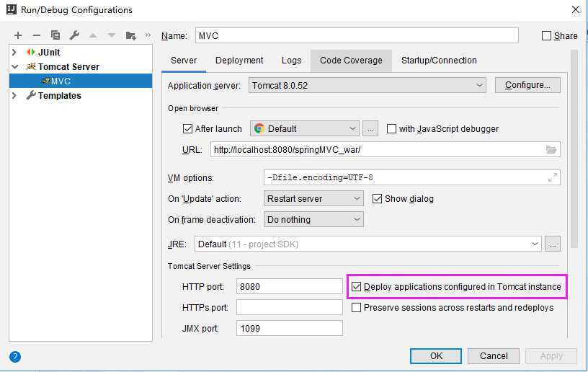This screenshot has height=372, width=588.
Task: Click the IntelliJ logo in title bar
Action: click(12, 9)
